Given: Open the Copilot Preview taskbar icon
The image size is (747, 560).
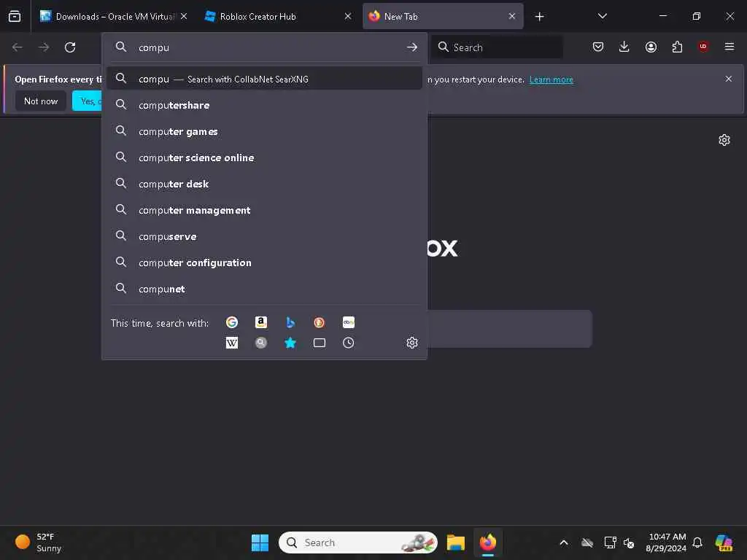Looking at the screenshot, I should pos(724,542).
